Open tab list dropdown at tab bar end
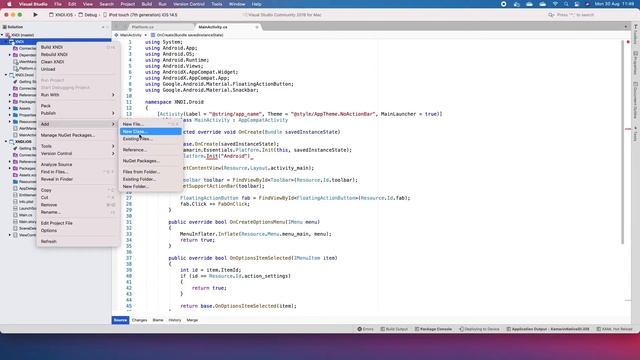 [x=626, y=27]
